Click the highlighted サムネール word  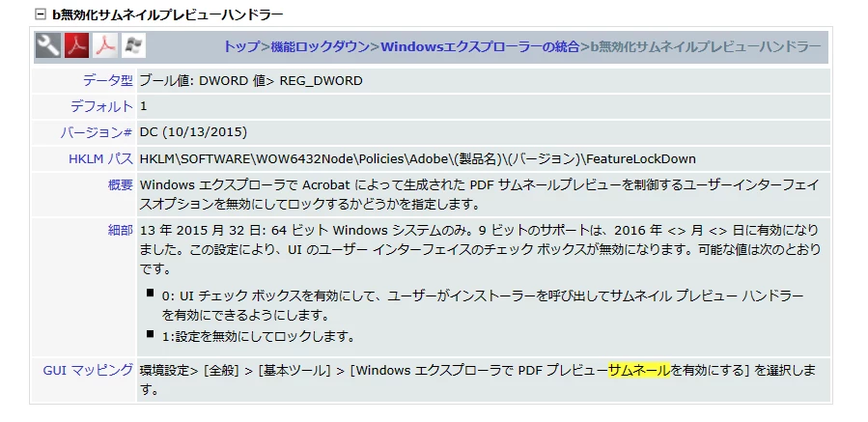[x=639, y=370]
